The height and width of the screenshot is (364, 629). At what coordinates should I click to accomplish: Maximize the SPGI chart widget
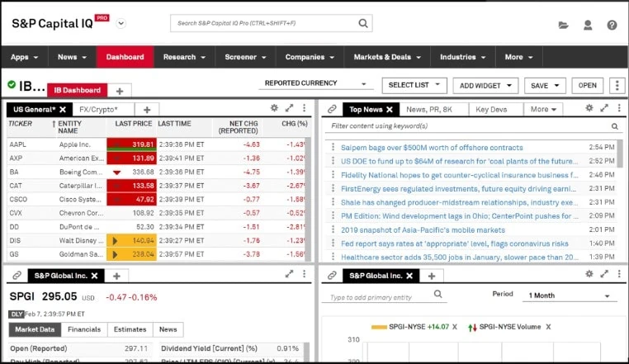[x=604, y=274]
